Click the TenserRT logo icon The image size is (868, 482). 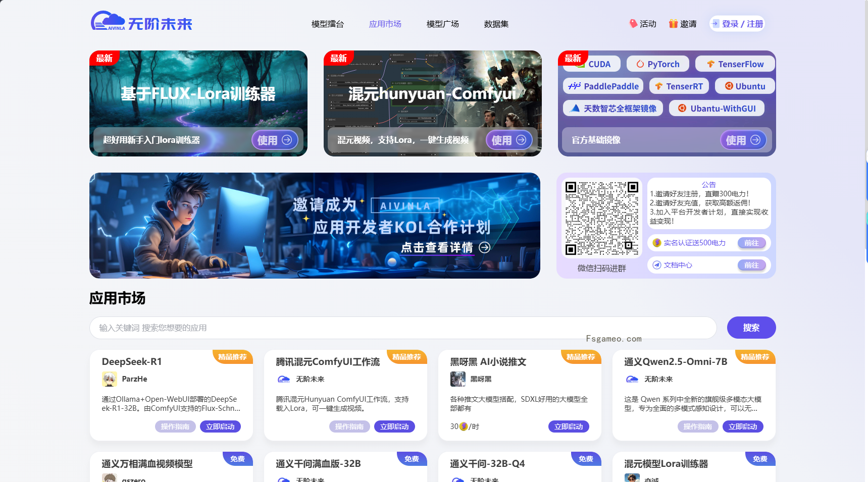pyautogui.click(x=658, y=86)
